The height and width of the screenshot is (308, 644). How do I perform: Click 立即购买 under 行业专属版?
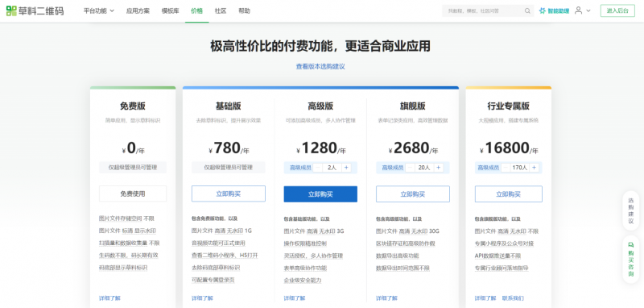tap(509, 194)
